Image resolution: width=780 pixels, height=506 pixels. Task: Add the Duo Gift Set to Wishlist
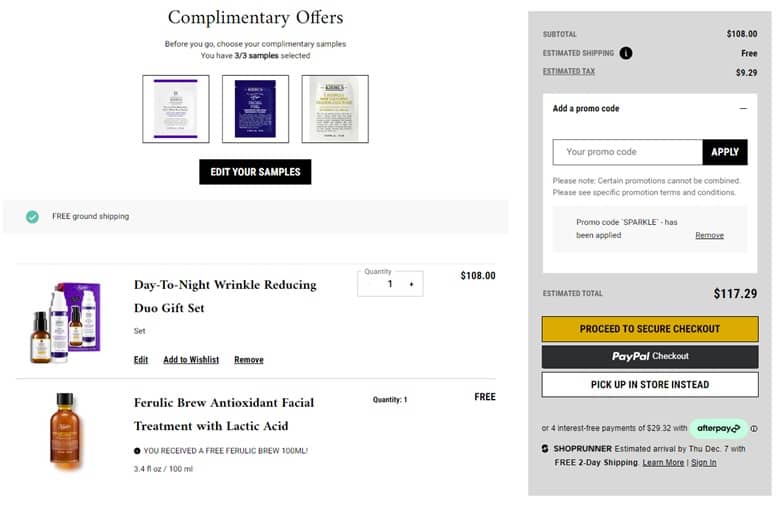coord(191,360)
